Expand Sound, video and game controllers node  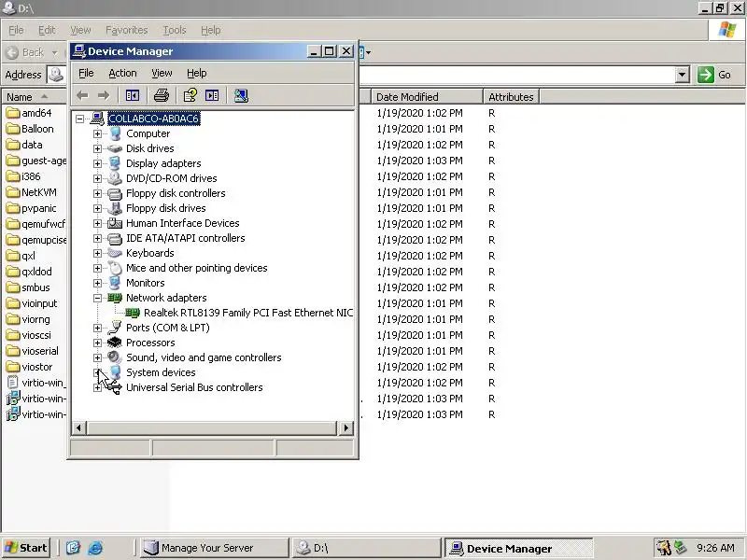point(97,357)
